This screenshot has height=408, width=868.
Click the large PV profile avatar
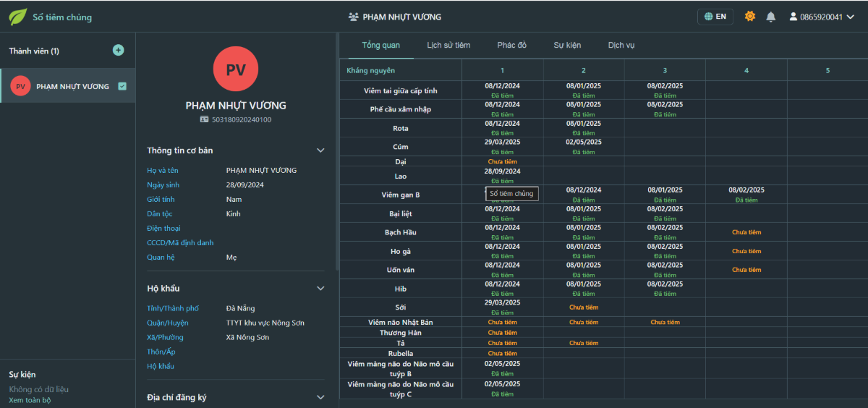pos(236,69)
